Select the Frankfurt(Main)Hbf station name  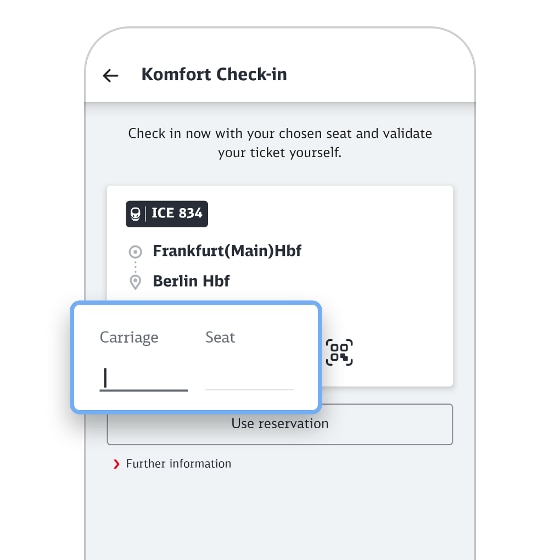pyautogui.click(x=227, y=251)
